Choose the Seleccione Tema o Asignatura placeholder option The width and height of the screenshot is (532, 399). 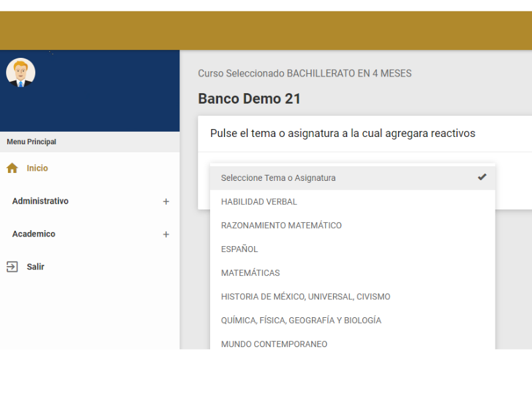(278, 178)
